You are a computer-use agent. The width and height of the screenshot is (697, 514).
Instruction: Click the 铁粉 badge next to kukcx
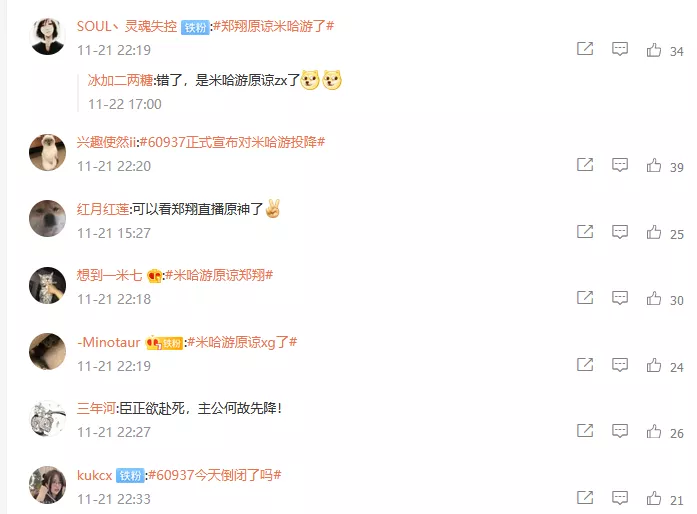(x=130, y=476)
